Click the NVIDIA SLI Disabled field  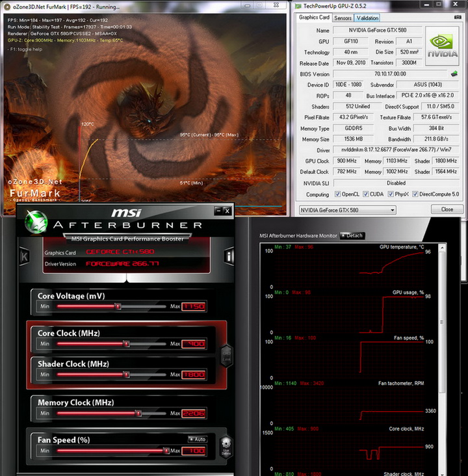396,183
